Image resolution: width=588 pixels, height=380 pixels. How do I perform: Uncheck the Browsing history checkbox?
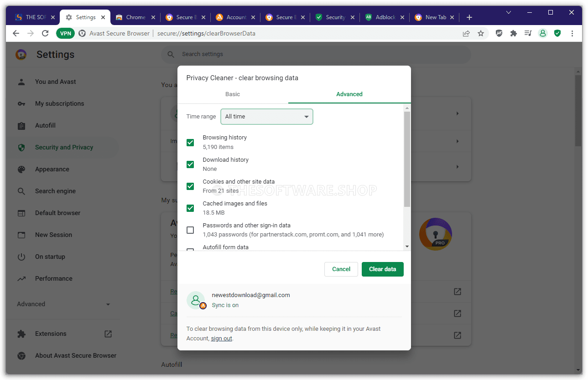(190, 143)
